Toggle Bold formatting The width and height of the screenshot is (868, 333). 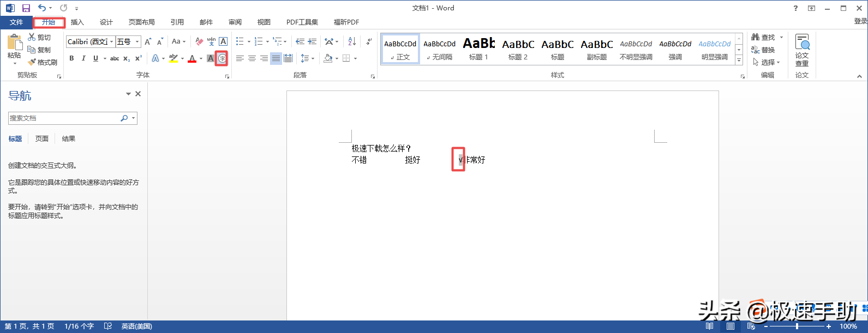[71, 58]
